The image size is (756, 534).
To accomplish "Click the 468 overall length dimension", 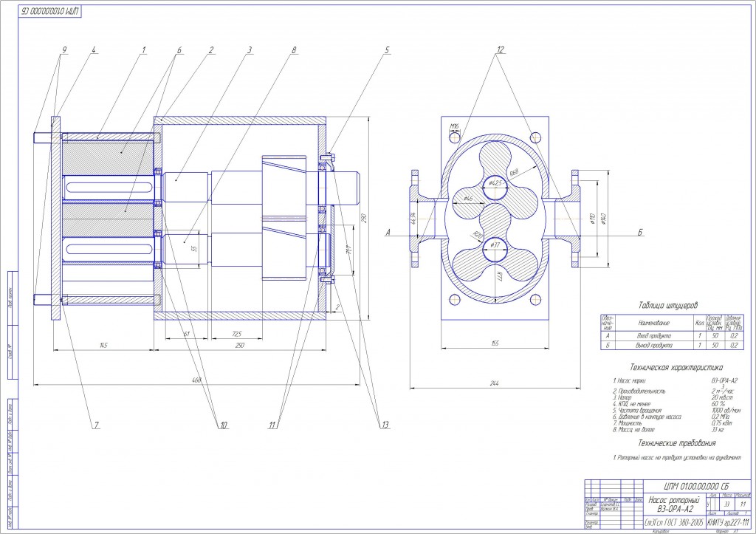I will pos(196,380).
